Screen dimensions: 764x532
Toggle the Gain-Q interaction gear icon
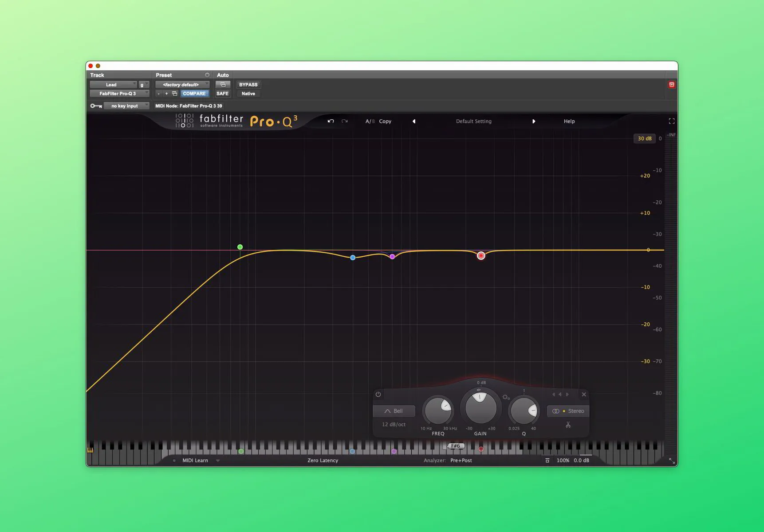click(x=506, y=397)
